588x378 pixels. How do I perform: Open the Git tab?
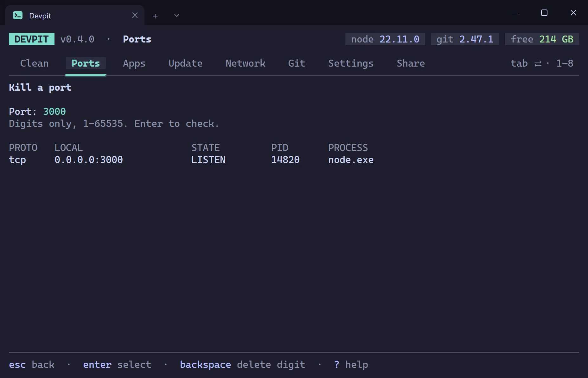click(297, 63)
